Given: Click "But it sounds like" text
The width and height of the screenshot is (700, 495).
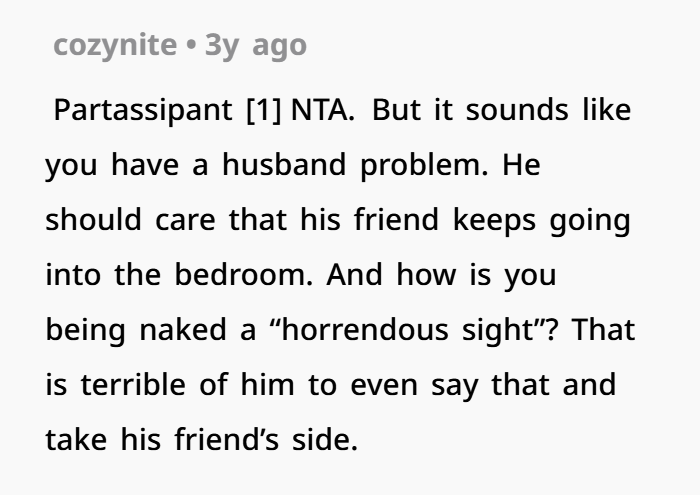Looking at the screenshot, I should coord(504,110).
